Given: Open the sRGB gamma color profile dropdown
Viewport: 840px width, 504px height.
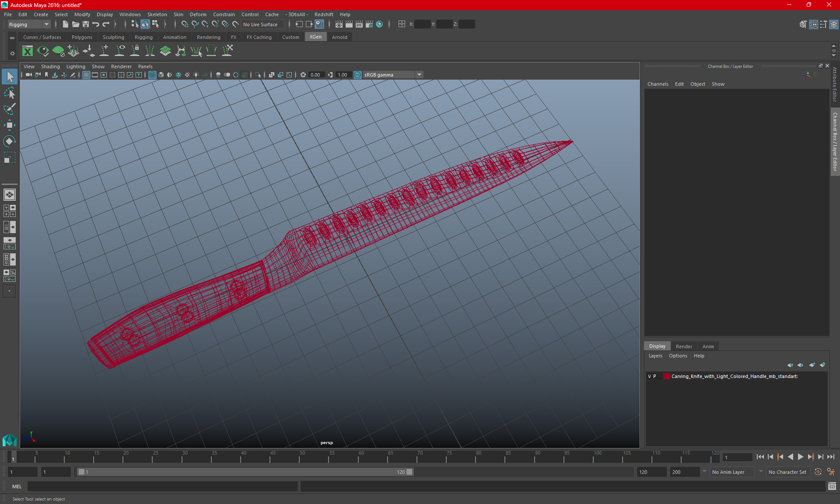Looking at the screenshot, I should [420, 74].
